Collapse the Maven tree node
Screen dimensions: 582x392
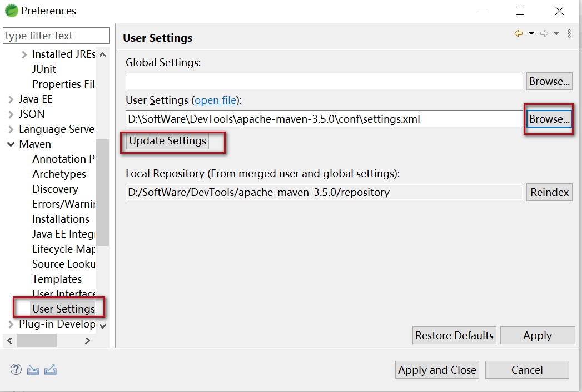[11, 144]
